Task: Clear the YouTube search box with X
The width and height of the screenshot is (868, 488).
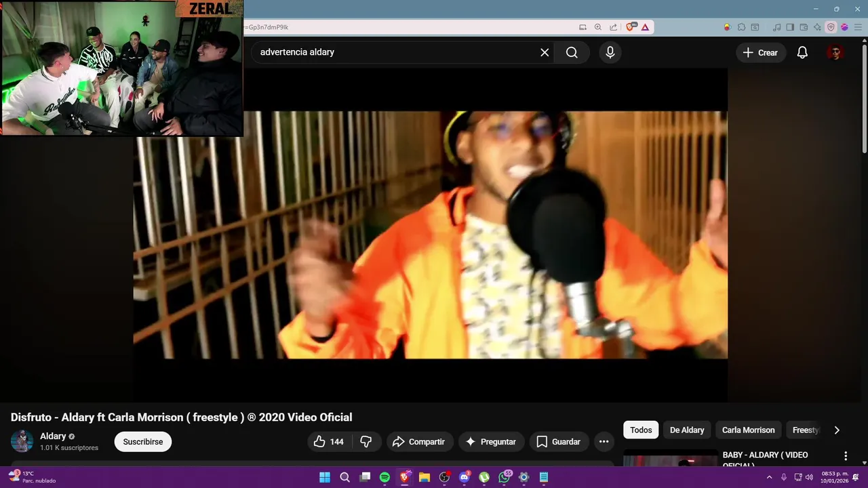Action: (x=545, y=52)
